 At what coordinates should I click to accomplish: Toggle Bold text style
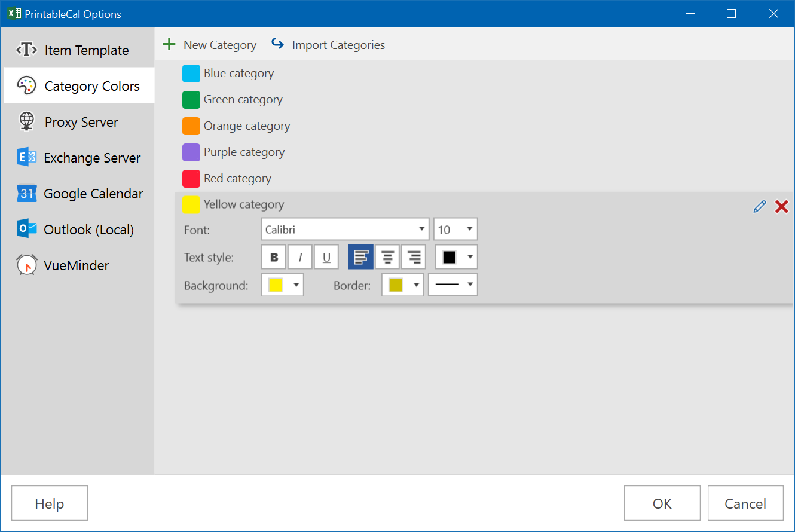tap(274, 258)
